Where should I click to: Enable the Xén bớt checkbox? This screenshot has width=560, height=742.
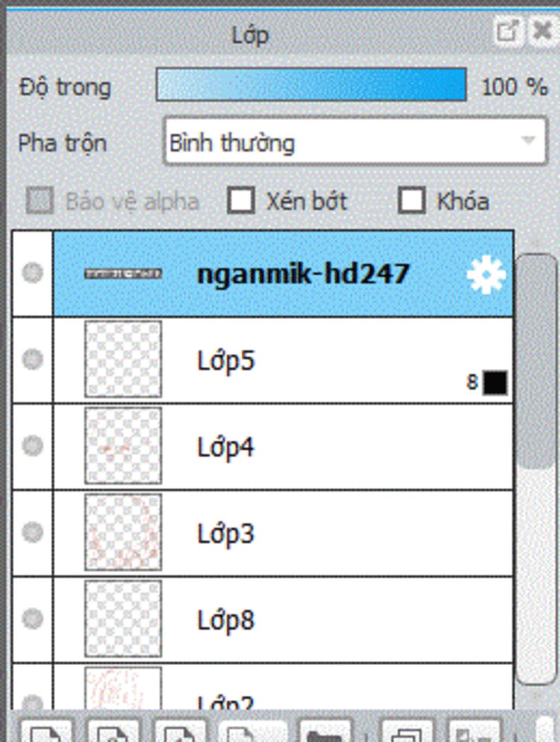coord(241,201)
